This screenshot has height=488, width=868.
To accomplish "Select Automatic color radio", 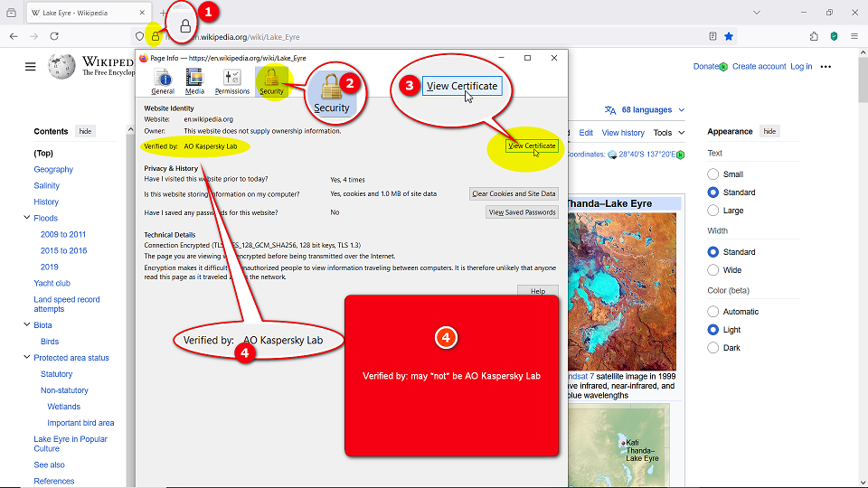I will point(713,312).
